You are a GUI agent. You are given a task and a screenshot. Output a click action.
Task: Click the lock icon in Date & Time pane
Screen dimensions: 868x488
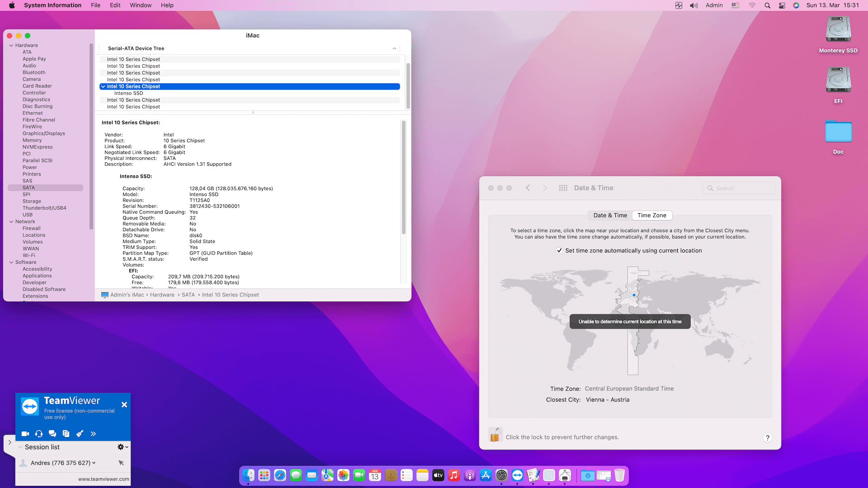(495, 435)
